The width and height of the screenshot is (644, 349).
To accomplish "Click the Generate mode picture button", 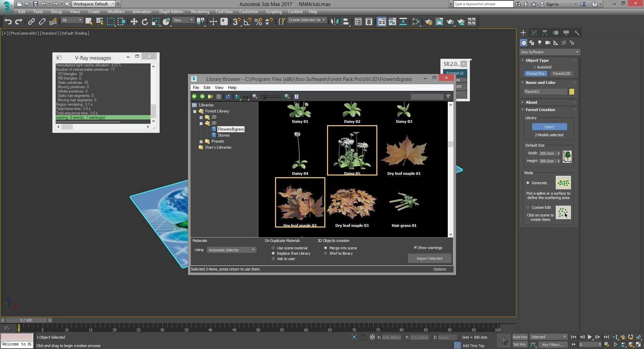I will [x=563, y=183].
